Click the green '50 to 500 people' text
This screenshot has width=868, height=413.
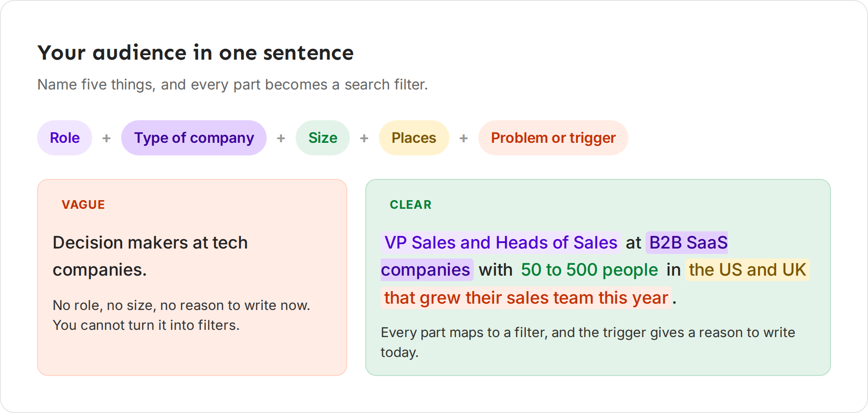(x=590, y=270)
